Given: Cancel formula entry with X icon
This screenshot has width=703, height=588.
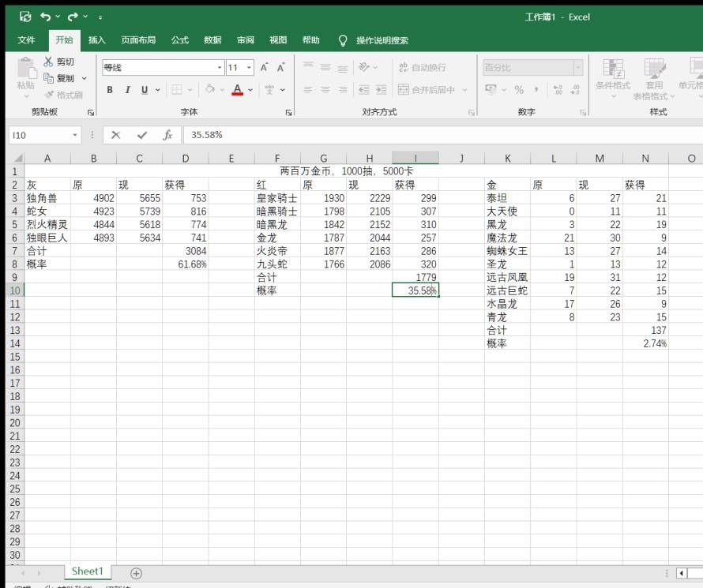Looking at the screenshot, I should (115, 135).
